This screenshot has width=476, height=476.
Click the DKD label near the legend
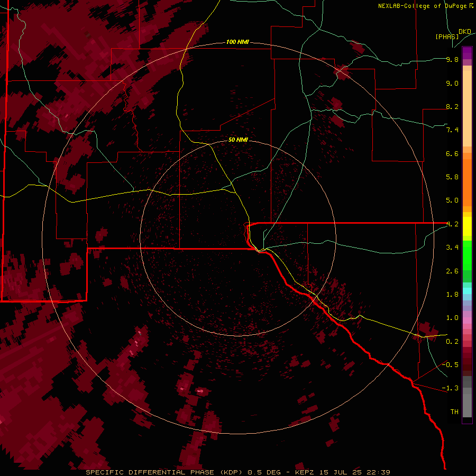pyautogui.click(x=465, y=32)
